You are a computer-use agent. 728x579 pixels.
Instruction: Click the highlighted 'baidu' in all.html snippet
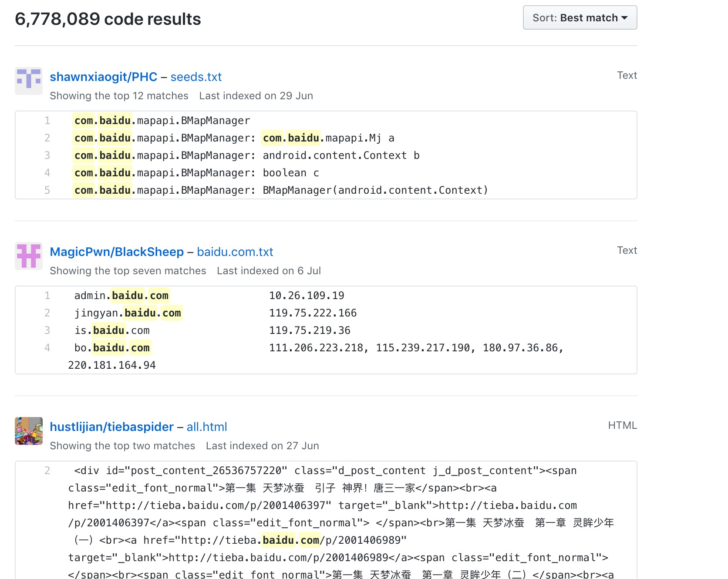pyautogui.click(x=278, y=540)
